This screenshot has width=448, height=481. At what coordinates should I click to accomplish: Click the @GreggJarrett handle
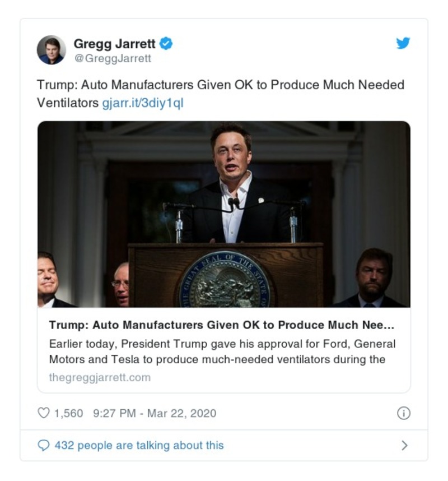[x=112, y=58]
